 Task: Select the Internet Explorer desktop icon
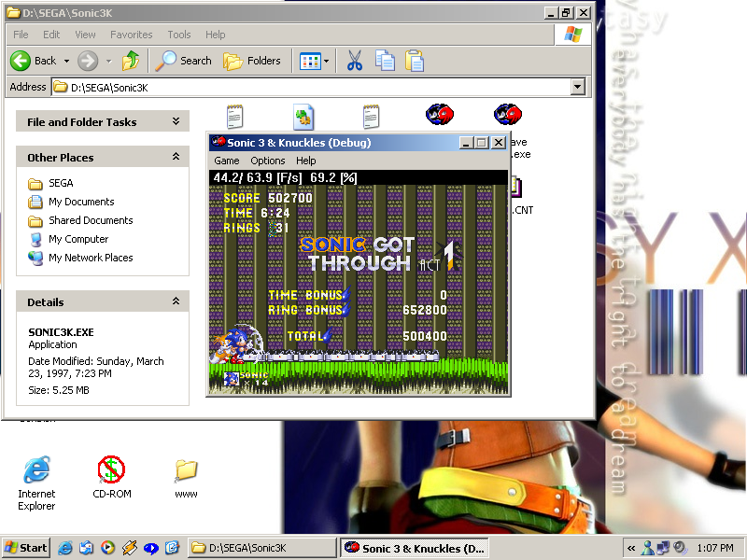(36, 470)
